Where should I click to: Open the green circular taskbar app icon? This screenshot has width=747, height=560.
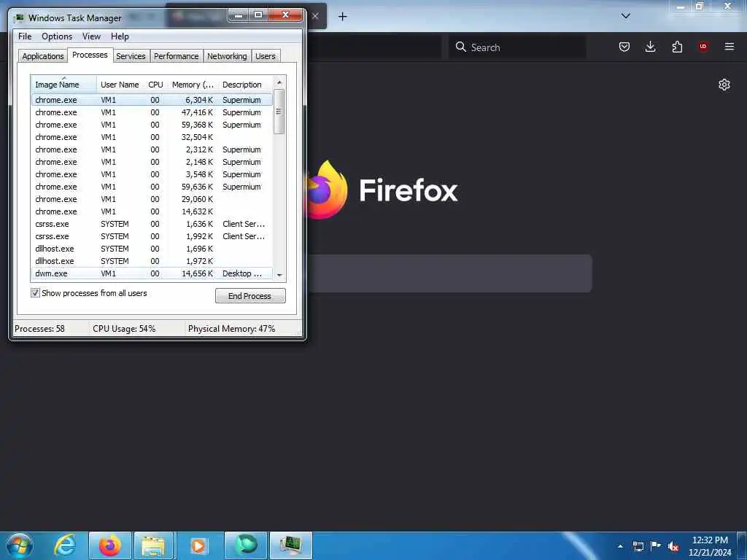pyautogui.click(x=246, y=545)
